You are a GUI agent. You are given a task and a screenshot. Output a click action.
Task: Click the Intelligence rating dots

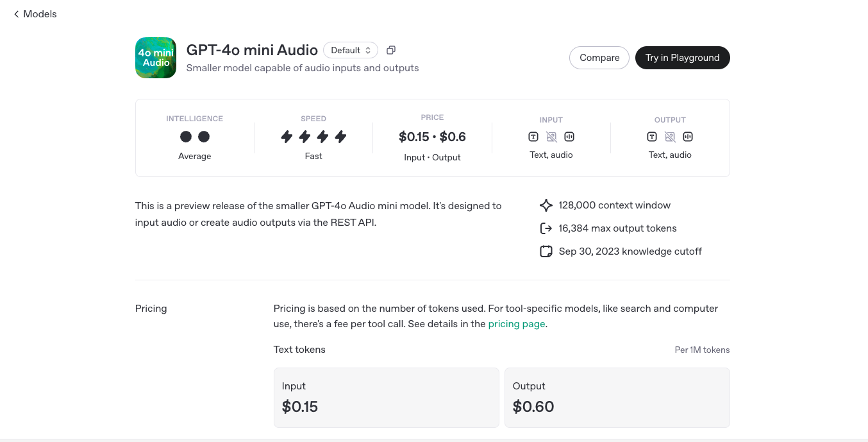click(x=195, y=137)
